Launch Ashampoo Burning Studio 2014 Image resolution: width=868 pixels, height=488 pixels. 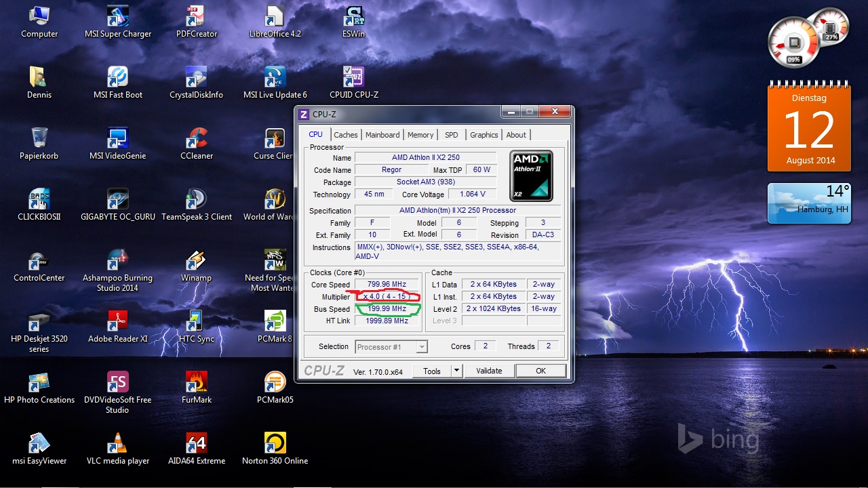pos(118,270)
